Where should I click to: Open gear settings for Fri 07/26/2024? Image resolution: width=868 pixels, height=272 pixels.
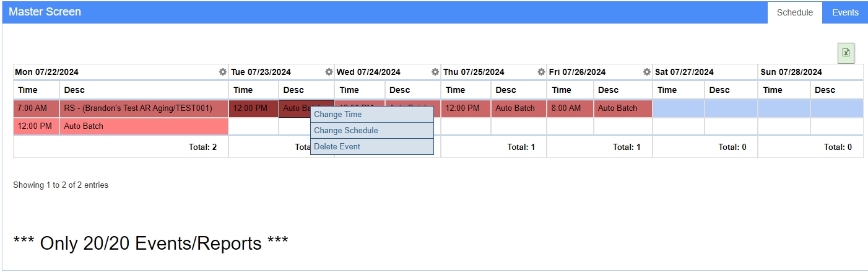tap(647, 72)
